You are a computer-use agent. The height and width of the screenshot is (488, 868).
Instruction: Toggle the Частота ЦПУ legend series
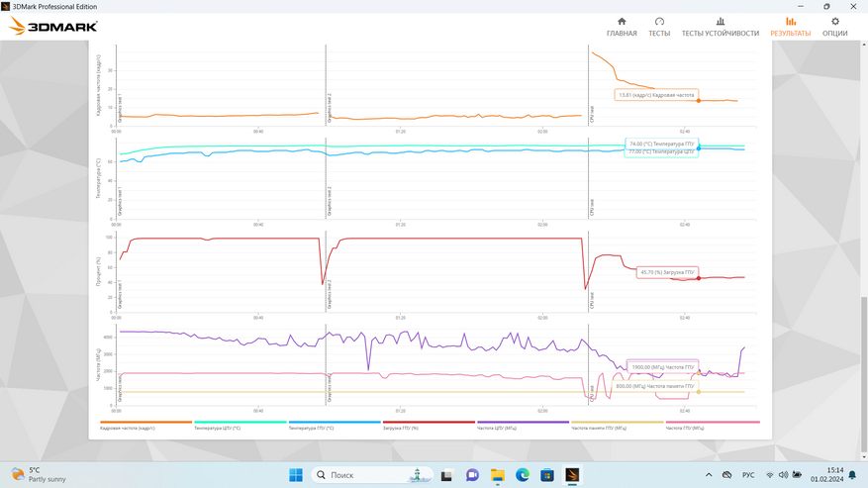click(x=523, y=426)
